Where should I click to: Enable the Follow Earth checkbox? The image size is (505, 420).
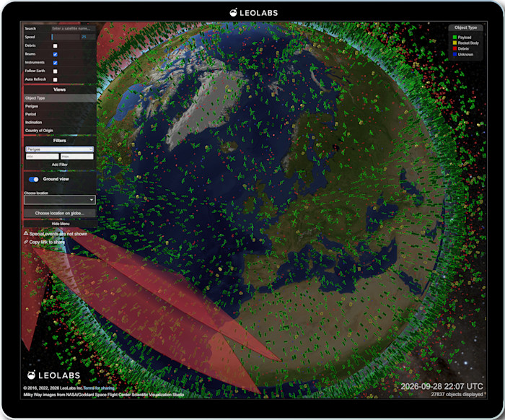point(55,71)
